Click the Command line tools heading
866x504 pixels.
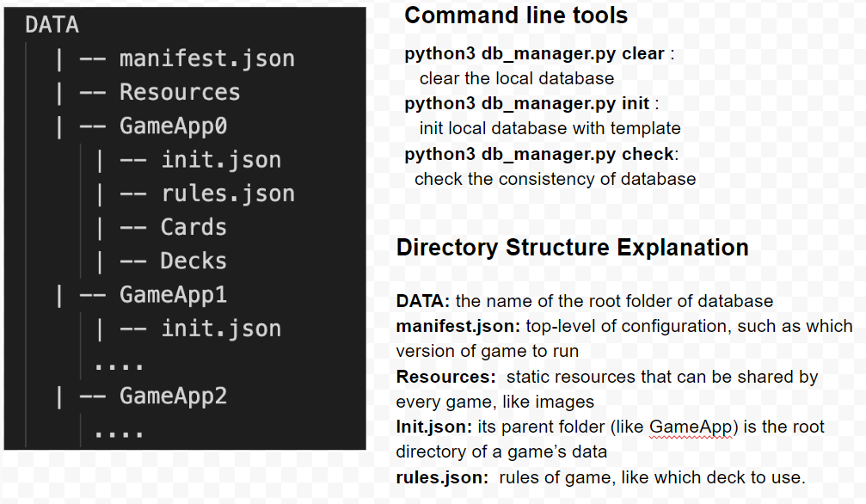point(516,15)
